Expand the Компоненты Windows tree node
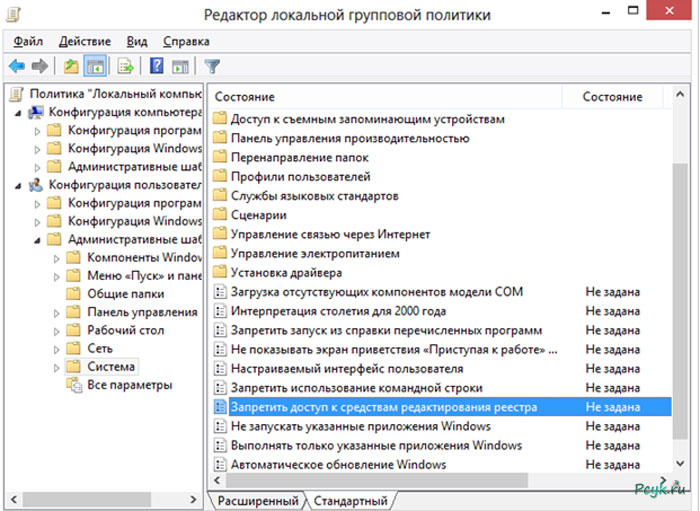 pos(56,258)
